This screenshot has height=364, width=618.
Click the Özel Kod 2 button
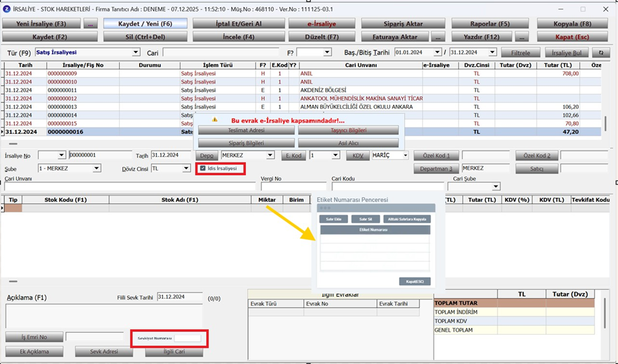pyautogui.click(x=536, y=156)
